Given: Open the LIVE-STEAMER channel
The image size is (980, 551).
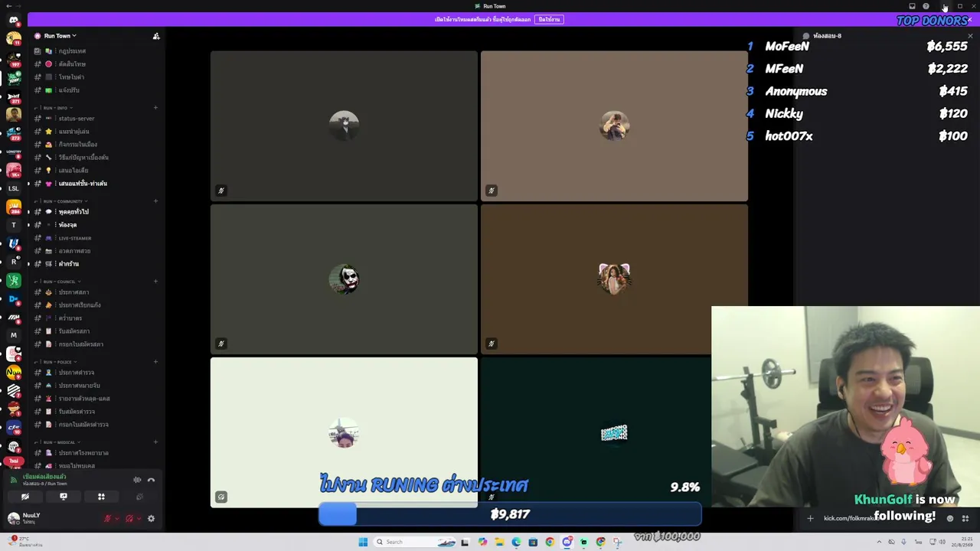Looking at the screenshot, I should [x=95, y=238].
